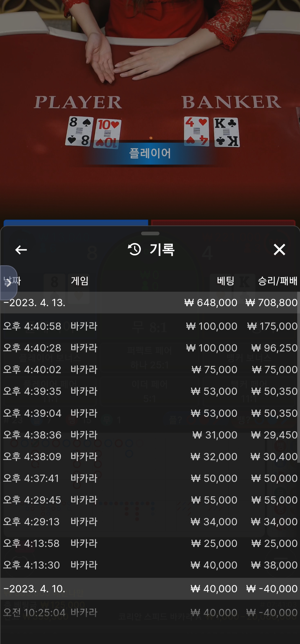Click the 베팅 column header
300x644 pixels.
pyautogui.click(x=226, y=281)
